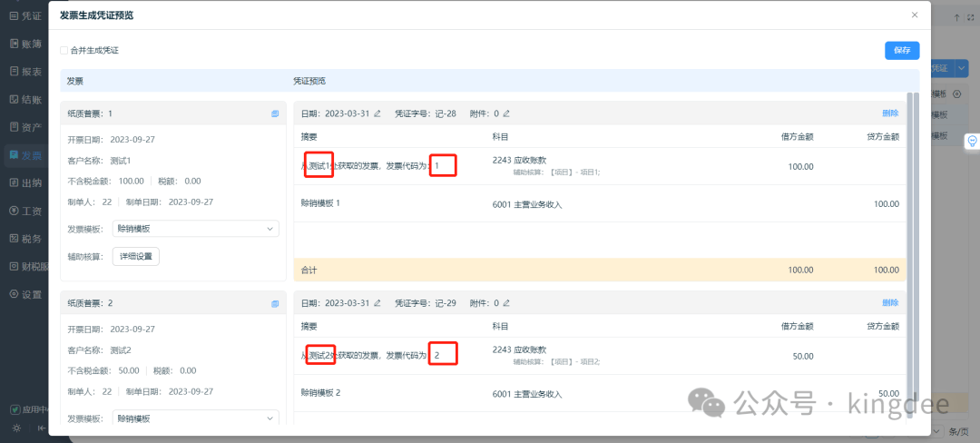This screenshot has width=980, height=443.
Task: Click the 保存 button
Action: tap(902, 51)
